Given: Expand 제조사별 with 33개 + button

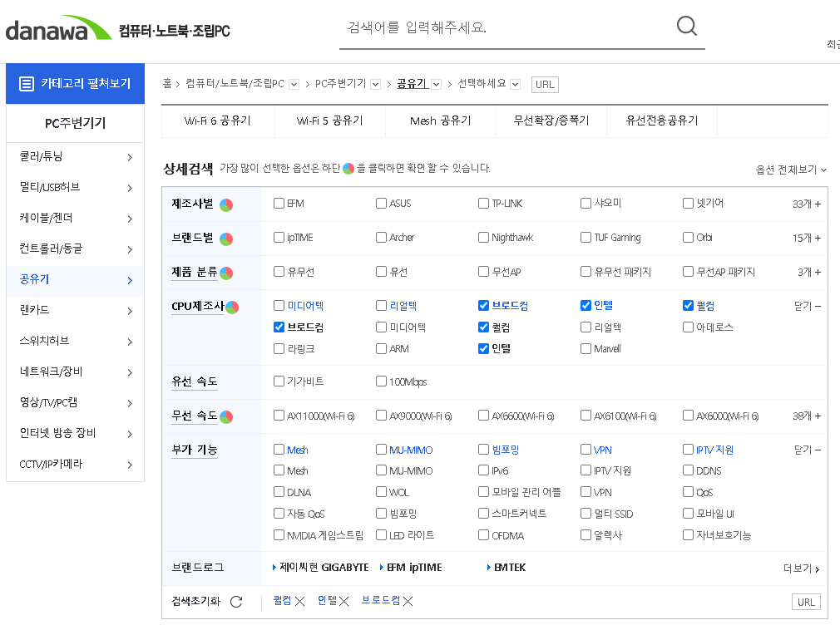Looking at the screenshot, I should (807, 204).
